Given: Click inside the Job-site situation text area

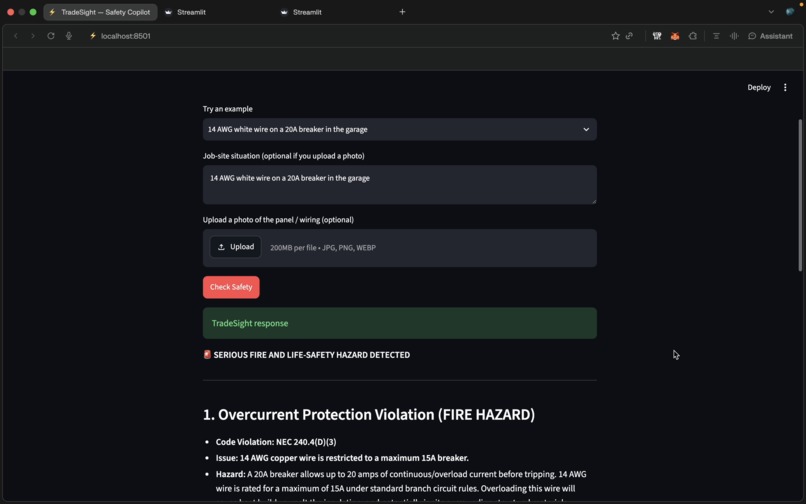Looking at the screenshot, I should click(x=399, y=185).
